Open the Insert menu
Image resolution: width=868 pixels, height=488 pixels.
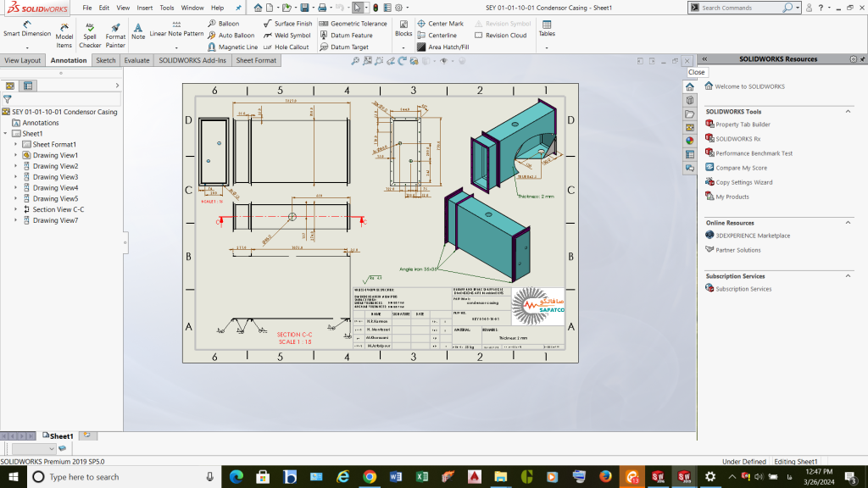pyautogui.click(x=145, y=8)
